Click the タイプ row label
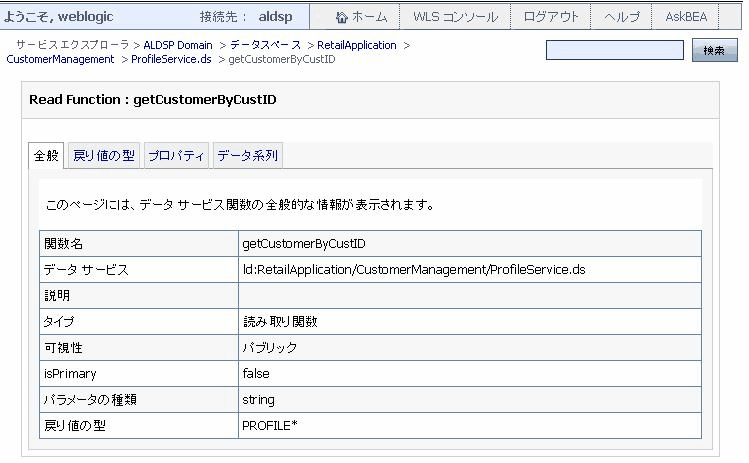The width and height of the screenshot is (749, 463). [59, 322]
